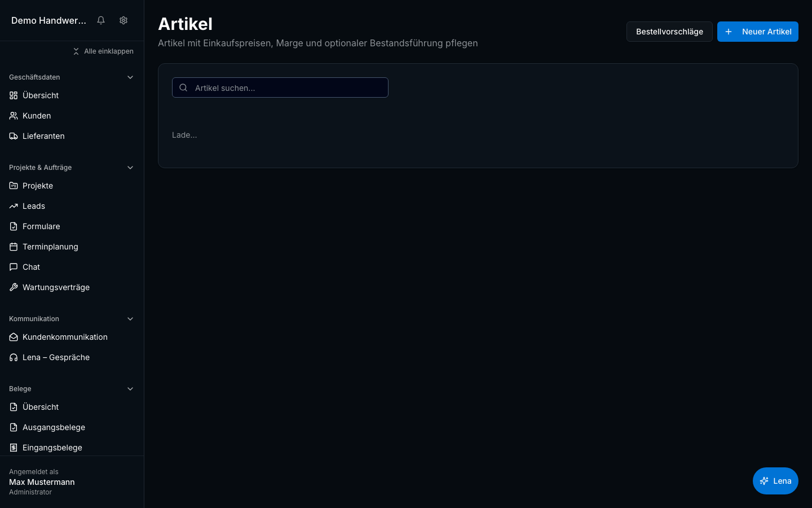
Task: Click Max Mustermann user profile
Action: [x=42, y=482]
